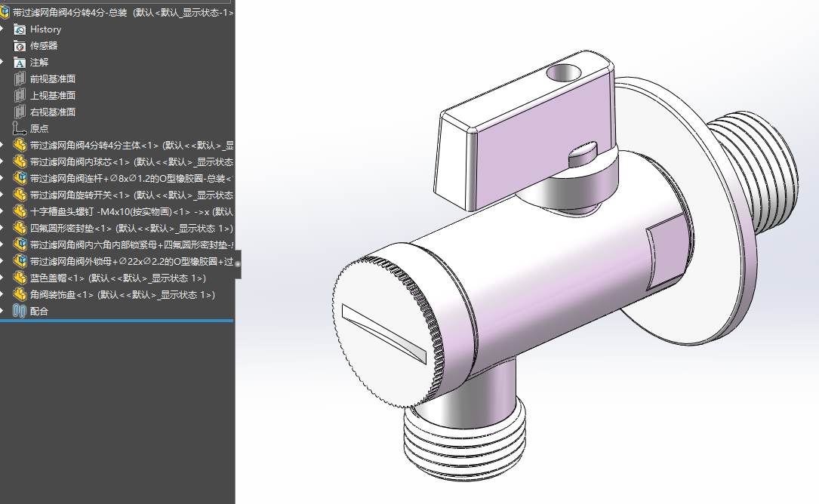Image resolution: width=819 pixels, height=504 pixels.
Task: Select 上视基准面 in the feature tree
Action: click(53, 96)
